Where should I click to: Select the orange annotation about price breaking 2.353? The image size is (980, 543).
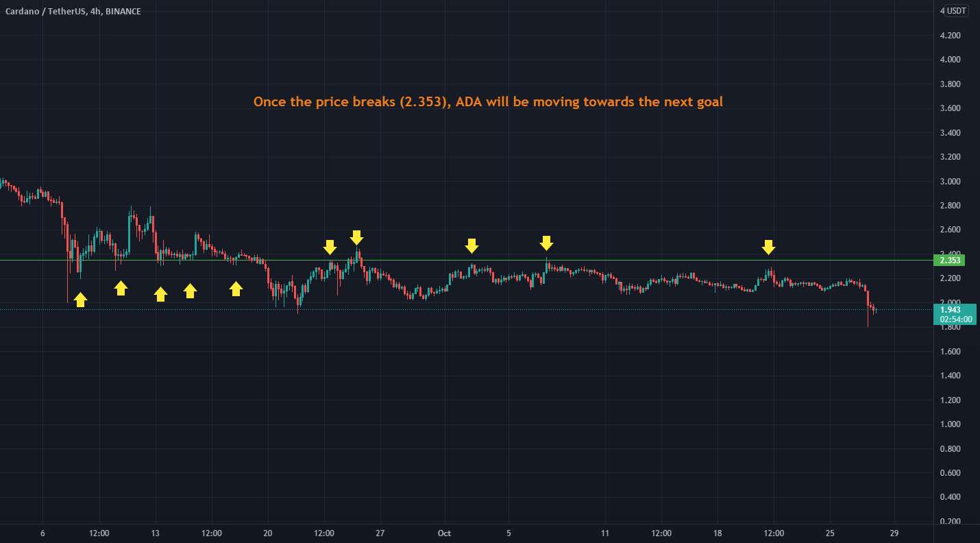point(488,102)
